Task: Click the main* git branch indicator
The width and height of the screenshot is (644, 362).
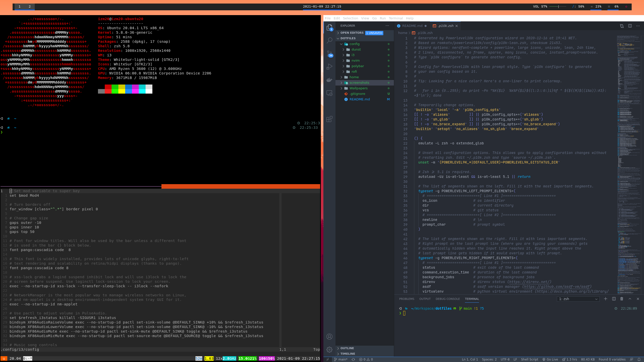Action: coord(341,359)
